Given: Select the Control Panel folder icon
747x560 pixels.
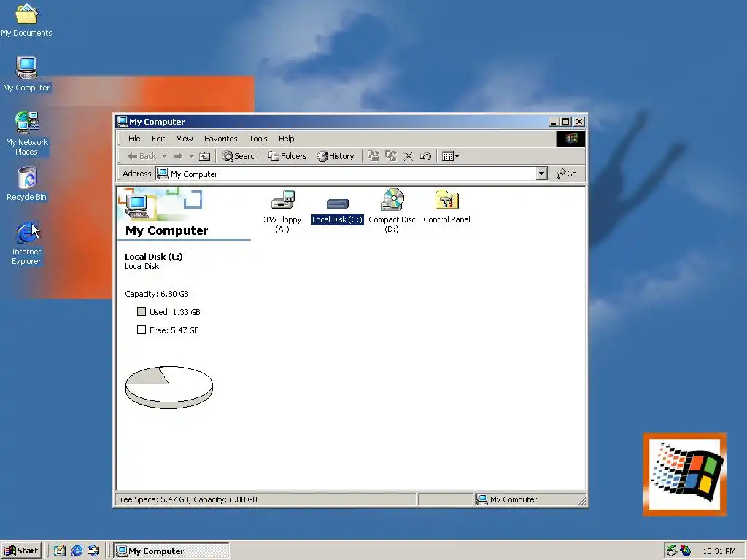Looking at the screenshot, I should [446, 200].
